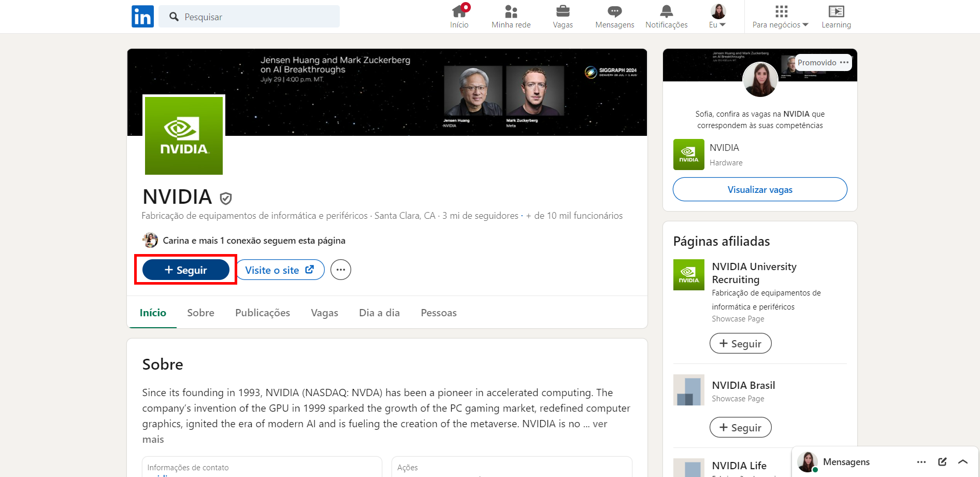The image size is (980, 477).
Task: Click the verified shield badge beside NVIDIA
Action: pos(226,198)
